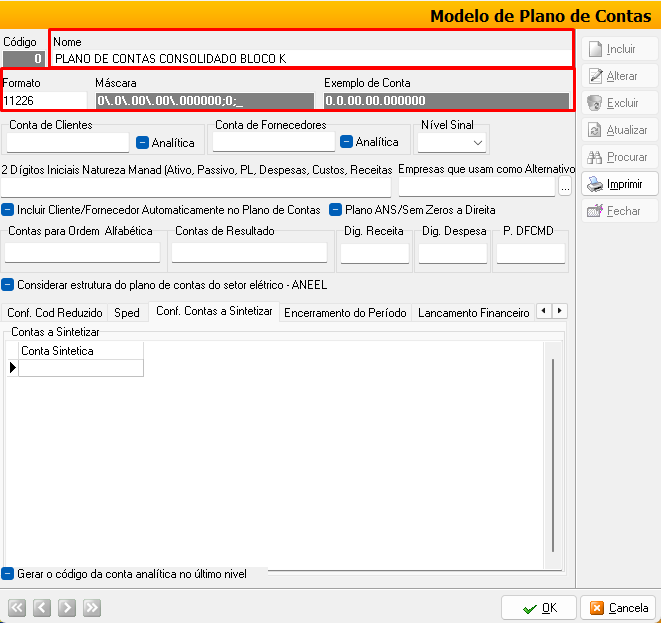Click the 2 Dígitos Iniciais Natureza Manad field
The image size is (661, 623).
pyautogui.click(x=196, y=187)
